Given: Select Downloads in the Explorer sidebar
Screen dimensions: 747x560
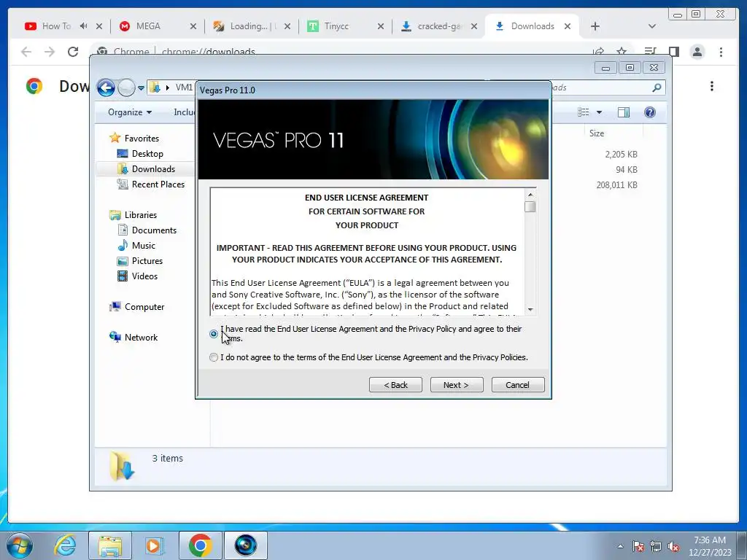Looking at the screenshot, I should 146,169.
